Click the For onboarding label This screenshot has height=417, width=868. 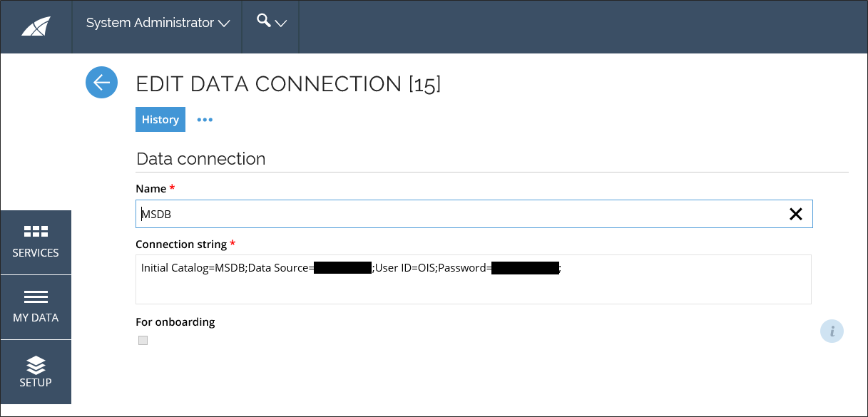pyautogui.click(x=175, y=321)
